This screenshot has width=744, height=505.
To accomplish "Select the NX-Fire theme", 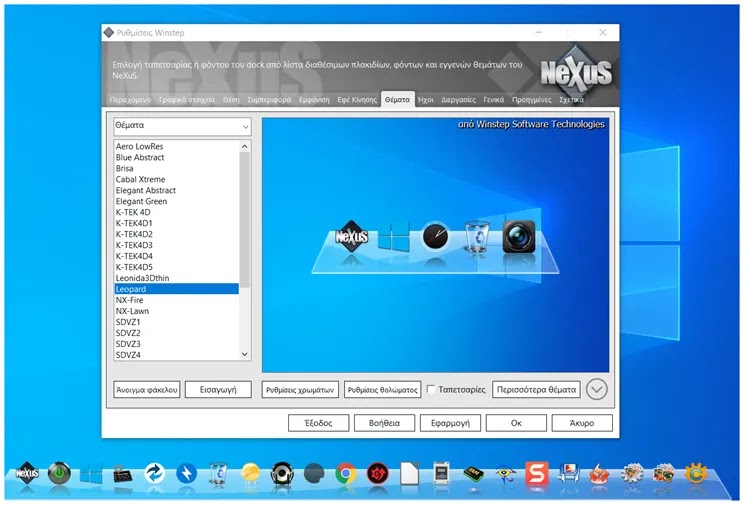I will [x=177, y=300].
